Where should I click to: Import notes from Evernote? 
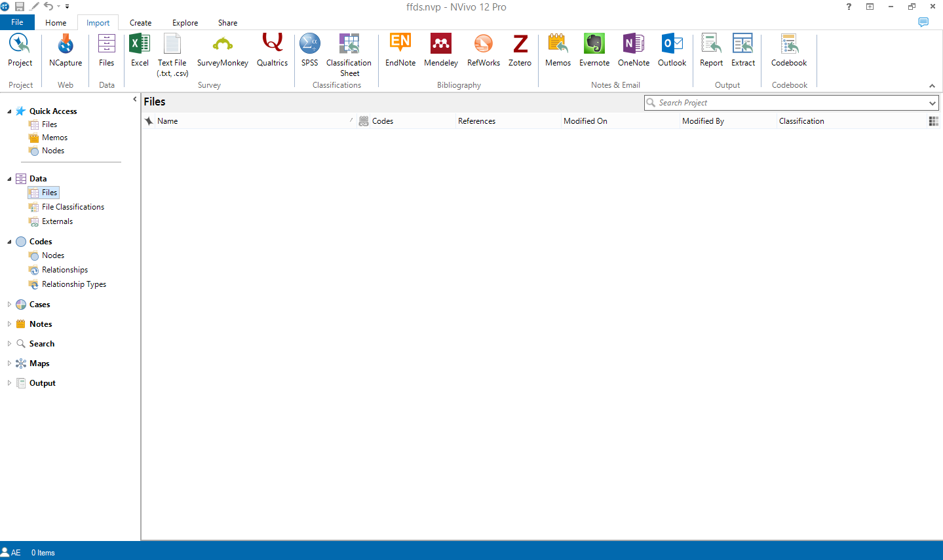(594, 50)
